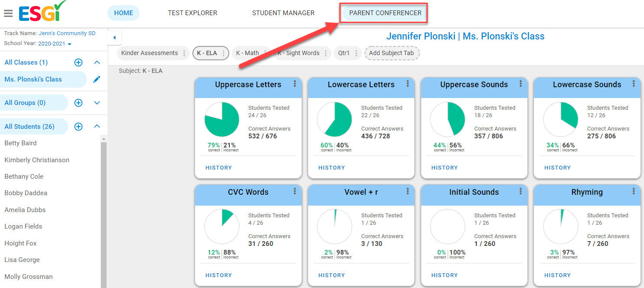Click the Lowercase Letters pie chart

pos(335,120)
